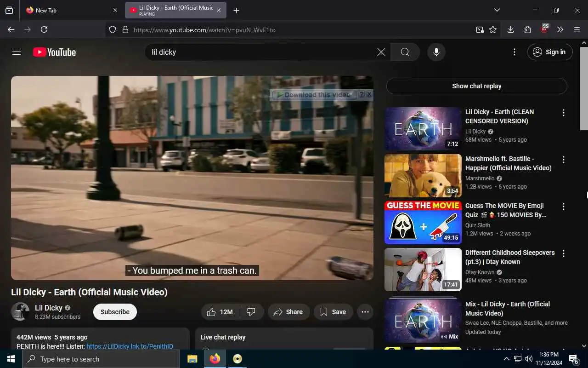Screen dimensions: 588x368
Task: Open Firefox View icon
Action: click(x=9, y=10)
